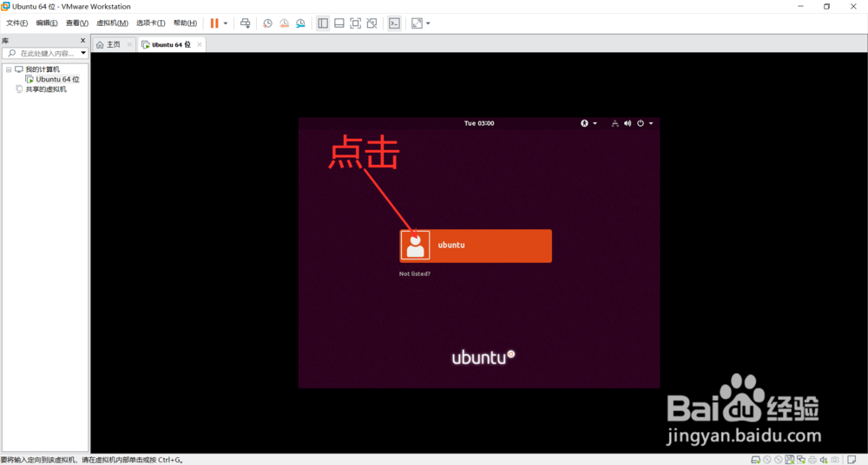This screenshot has width=868, height=465.
Task: Click the sound card status bar icon
Action: click(824, 460)
